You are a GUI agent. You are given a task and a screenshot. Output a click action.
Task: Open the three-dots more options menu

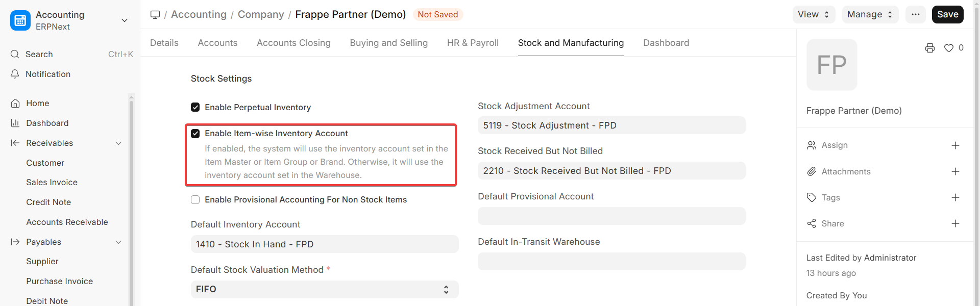(916, 14)
